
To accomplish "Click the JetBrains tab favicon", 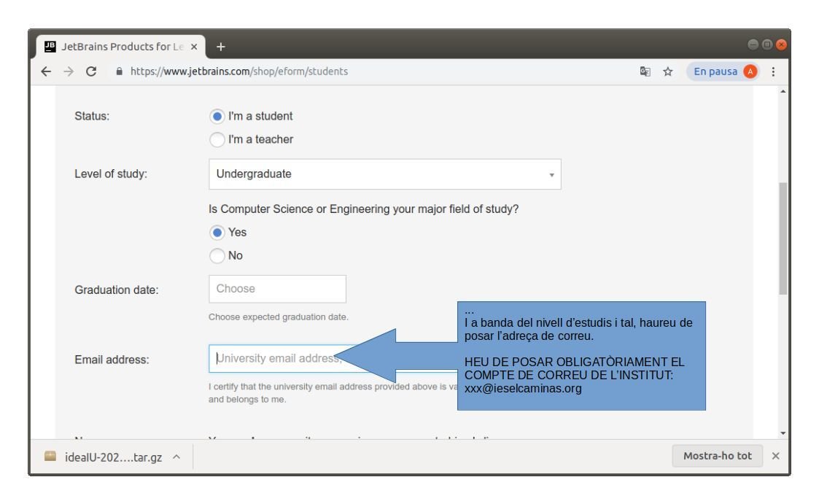I will tap(50, 47).
